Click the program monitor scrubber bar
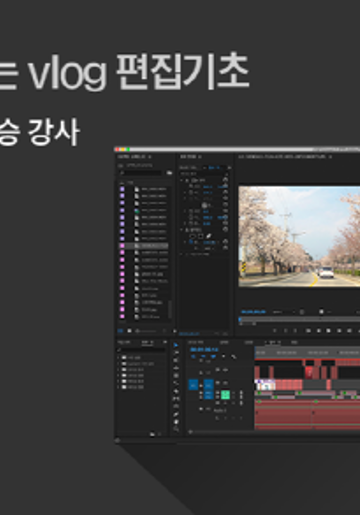This screenshot has width=360, height=515. (299, 319)
